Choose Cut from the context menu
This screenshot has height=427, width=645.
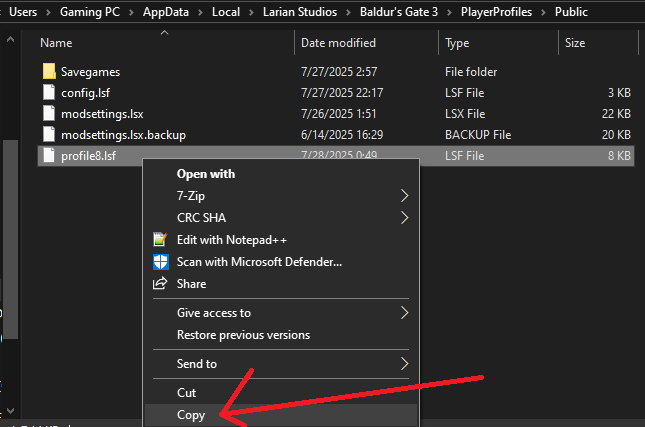(187, 393)
